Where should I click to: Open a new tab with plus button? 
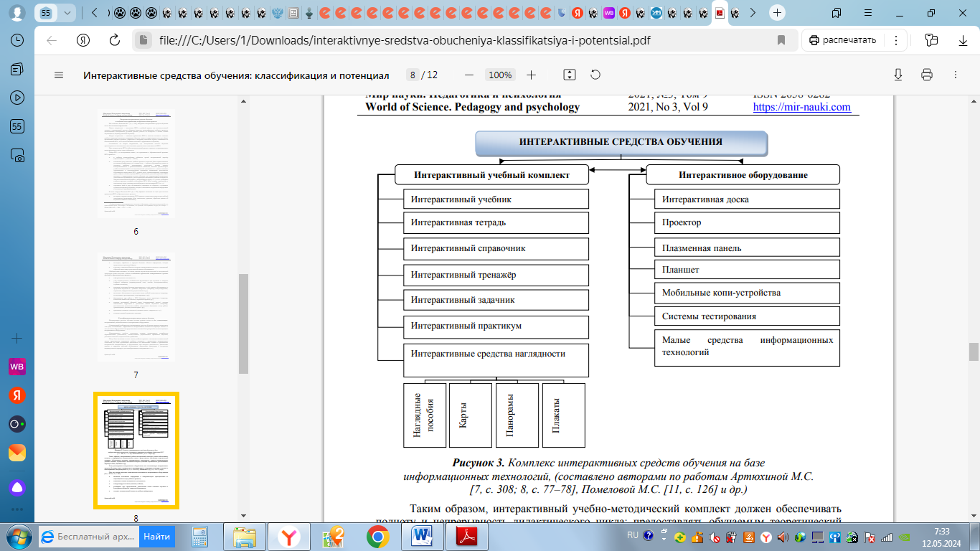click(777, 13)
